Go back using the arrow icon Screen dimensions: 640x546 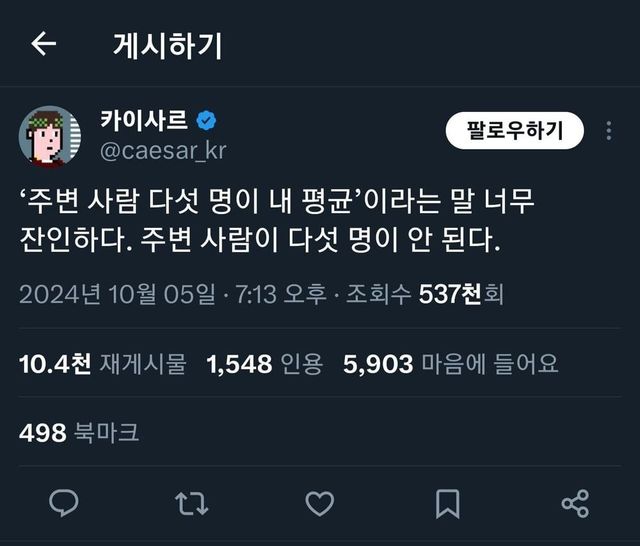[43, 44]
